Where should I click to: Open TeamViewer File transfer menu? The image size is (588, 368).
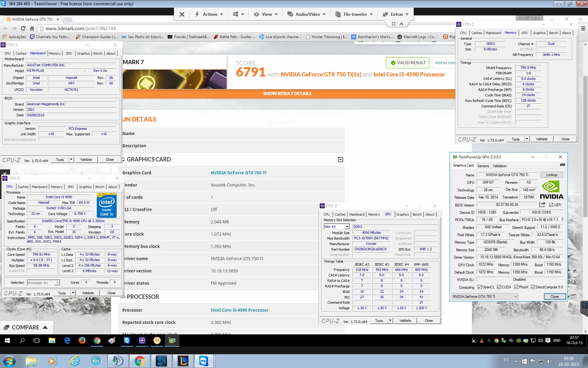(x=354, y=14)
